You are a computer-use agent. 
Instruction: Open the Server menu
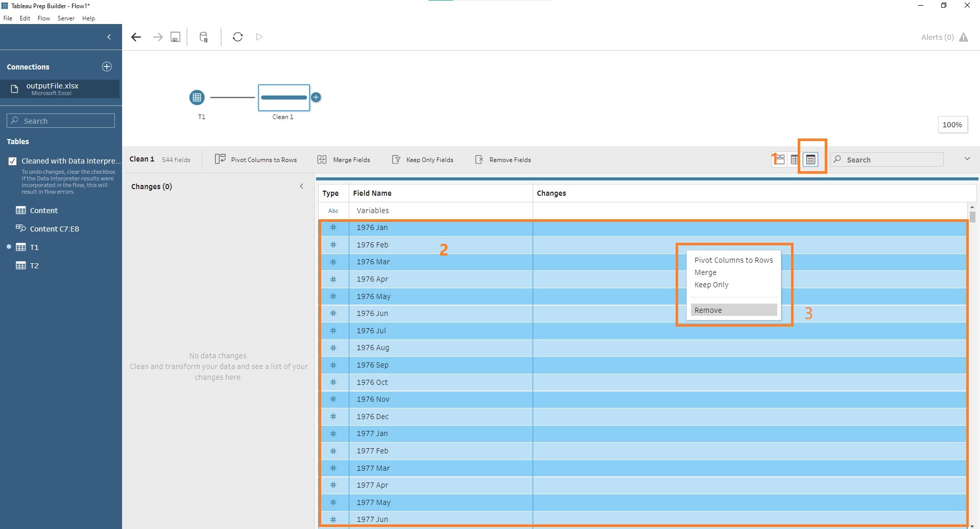66,18
